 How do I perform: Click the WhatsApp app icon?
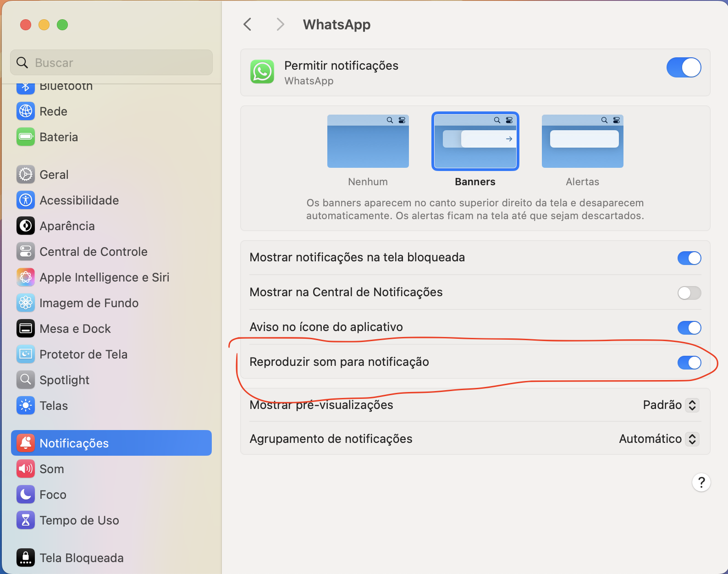coord(262,72)
